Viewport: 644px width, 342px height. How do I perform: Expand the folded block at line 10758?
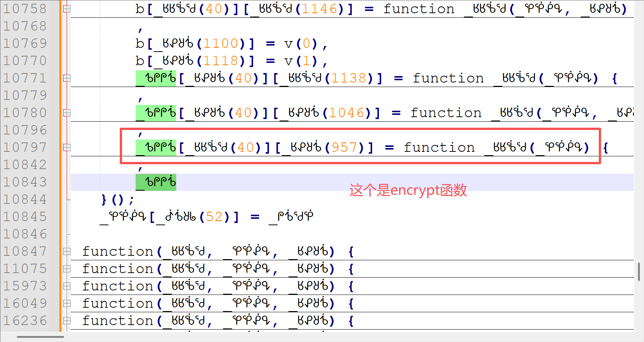(67, 9)
